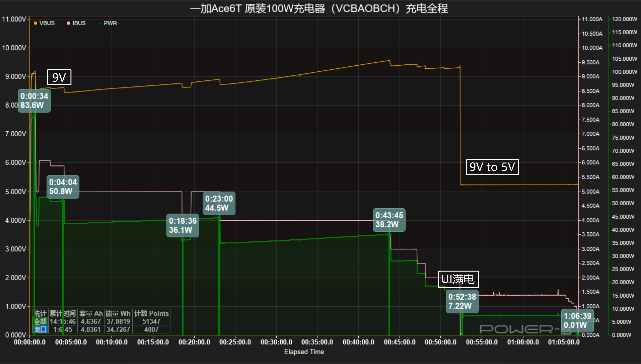Select the 0:23:00 44.5W marker label
This screenshot has height=364, width=641.
click(219, 203)
